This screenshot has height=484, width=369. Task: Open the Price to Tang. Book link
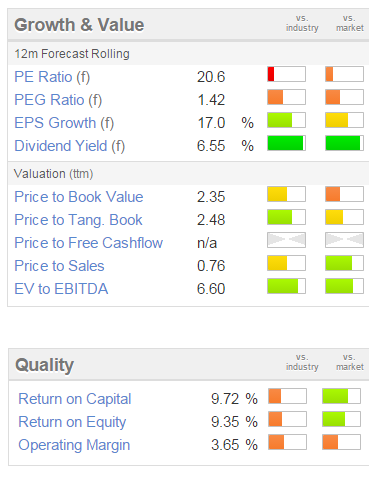[x=78, y=220]
